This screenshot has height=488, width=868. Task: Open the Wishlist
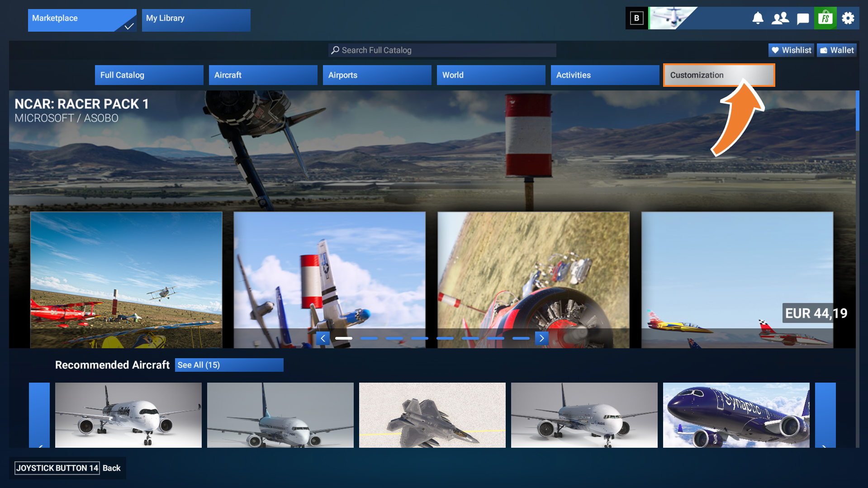point(791,50)
